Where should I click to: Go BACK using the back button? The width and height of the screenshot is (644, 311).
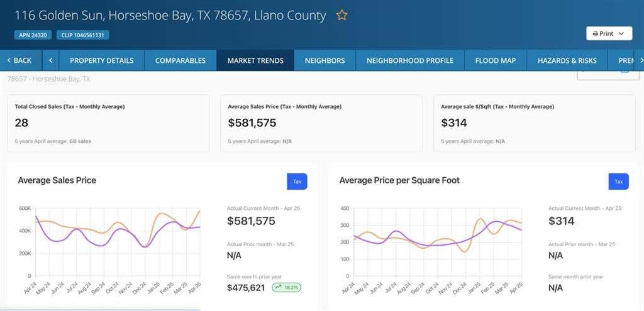19,60
